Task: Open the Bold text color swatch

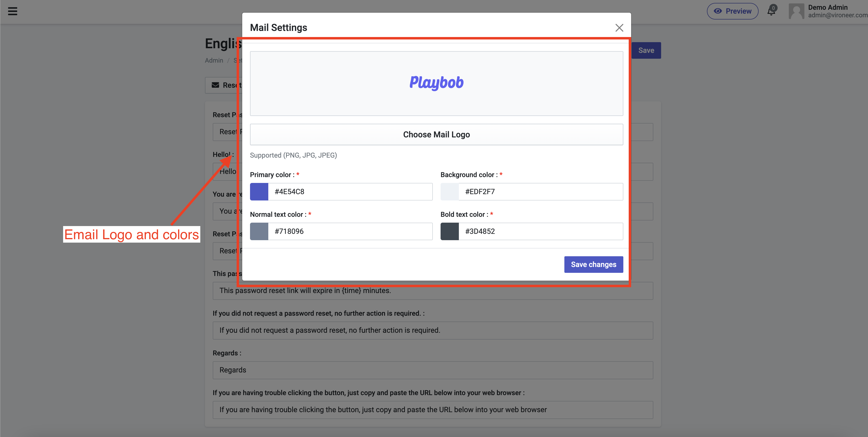Action: (x=450, y=231)
